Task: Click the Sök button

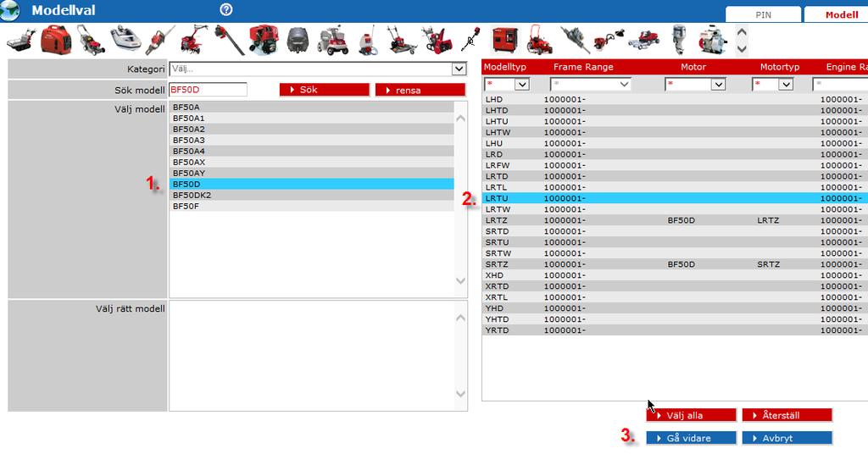Action: (x=325, y=90)
